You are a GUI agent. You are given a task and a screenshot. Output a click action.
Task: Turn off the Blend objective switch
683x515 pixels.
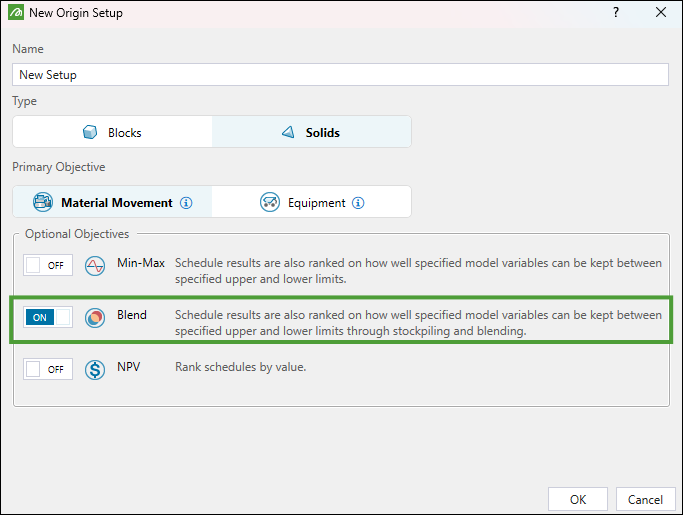[x=48, y=317]
